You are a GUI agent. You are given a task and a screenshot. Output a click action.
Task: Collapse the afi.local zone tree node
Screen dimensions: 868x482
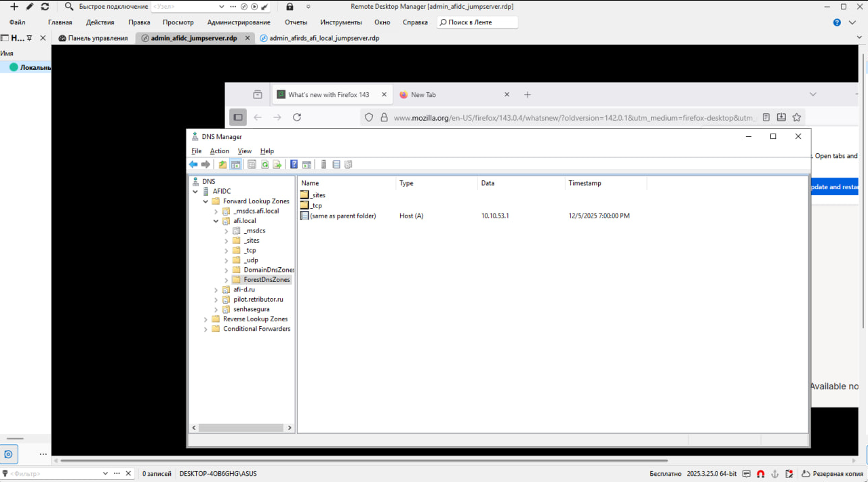point(216,221)
